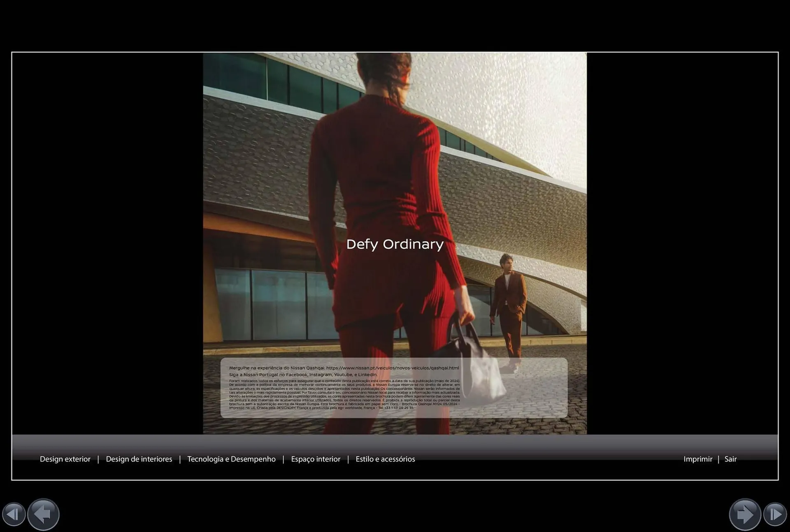The image size is (790, 532).
Task: Open the nissan.pt Qashqai URL link
Action: tap(392, 368)
